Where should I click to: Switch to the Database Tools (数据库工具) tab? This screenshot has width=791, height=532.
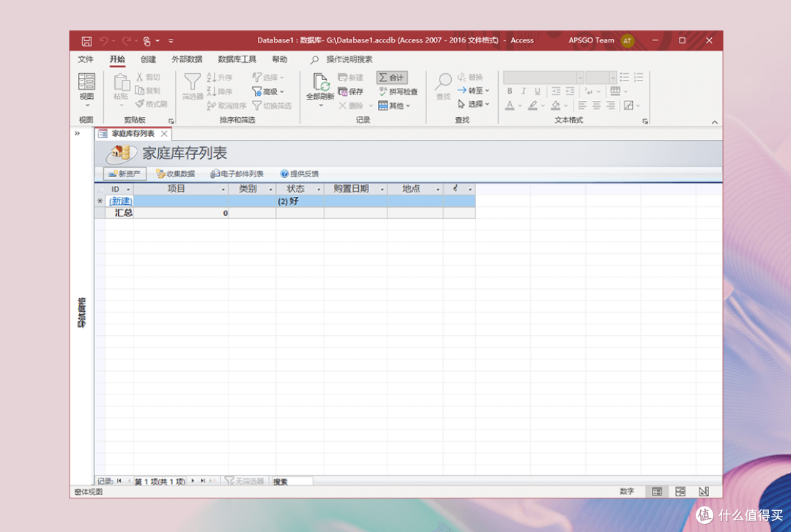(x=237, y=59)
